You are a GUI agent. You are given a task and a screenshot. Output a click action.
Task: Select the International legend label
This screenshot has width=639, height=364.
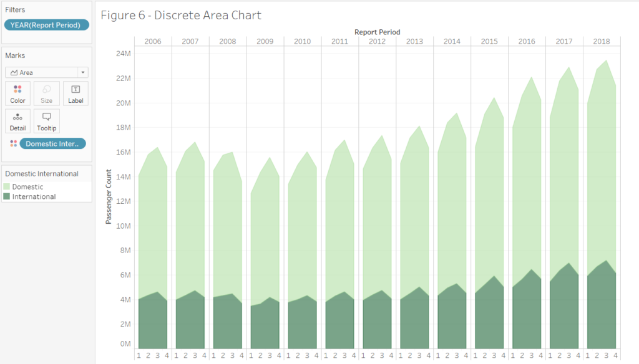34,197
